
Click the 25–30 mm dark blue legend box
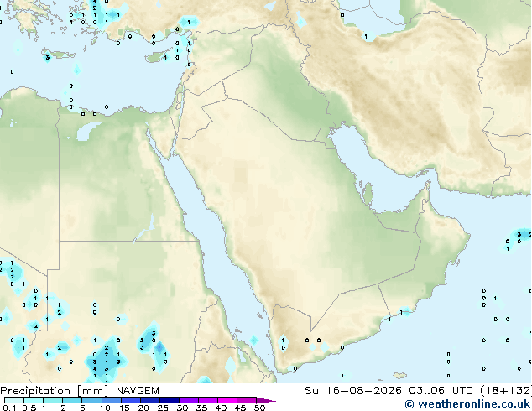coord(170,400)
